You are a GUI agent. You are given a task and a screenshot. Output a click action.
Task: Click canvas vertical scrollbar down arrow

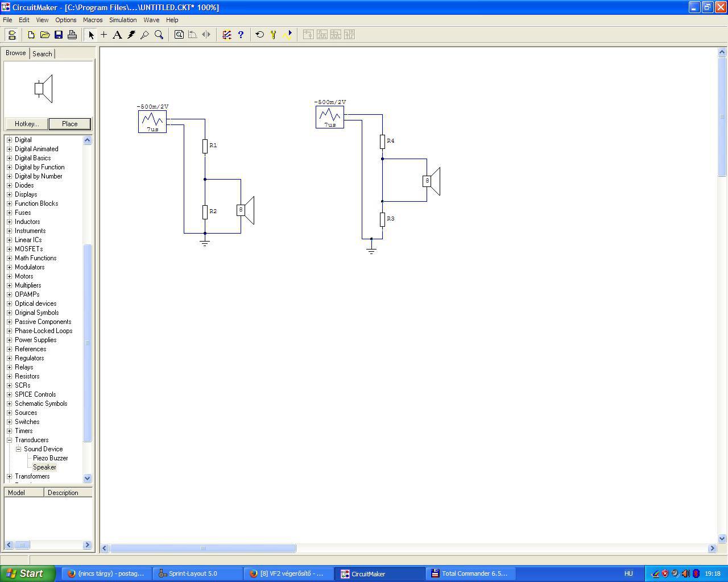click(722, 538)
